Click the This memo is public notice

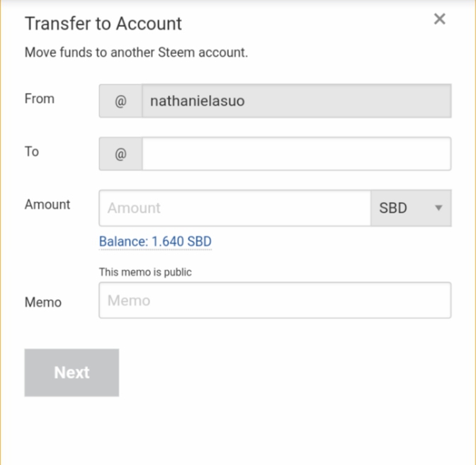tap(145, 272)
